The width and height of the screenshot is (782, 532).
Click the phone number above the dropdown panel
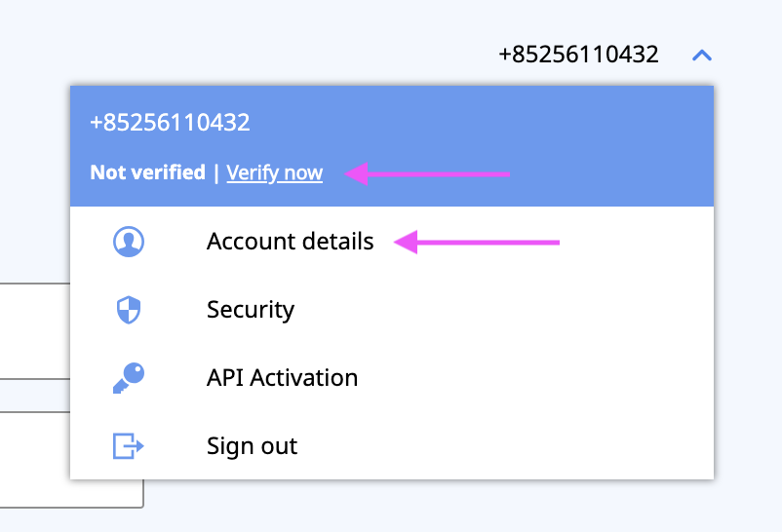578,55
